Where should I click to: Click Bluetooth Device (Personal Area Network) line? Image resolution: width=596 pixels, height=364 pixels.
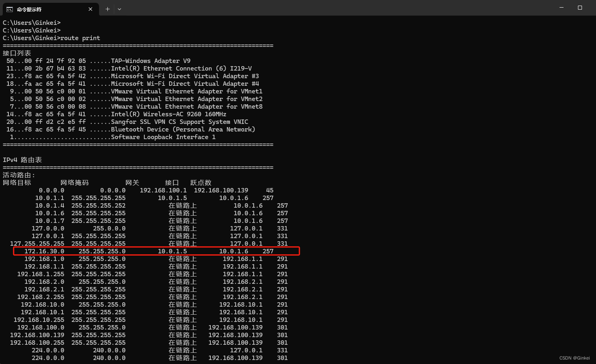[131, 129]
